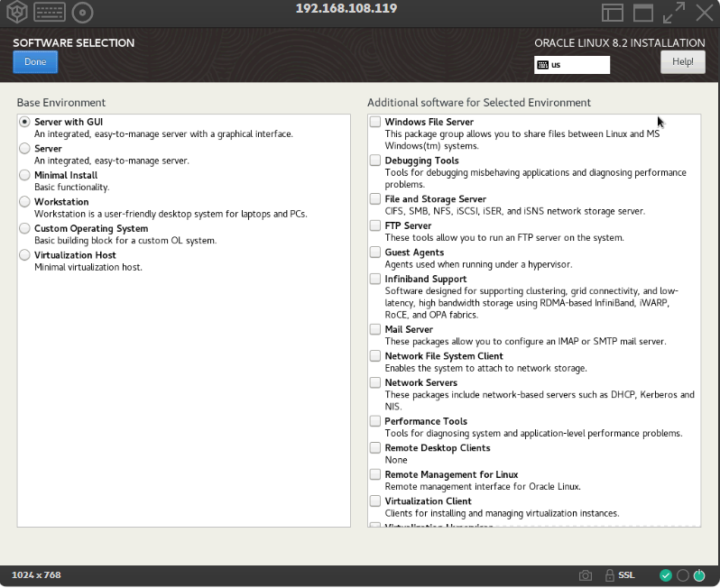Select the Server with GUI radio button
This screenshot has height=588, width=720.
(x=24, y=122)
